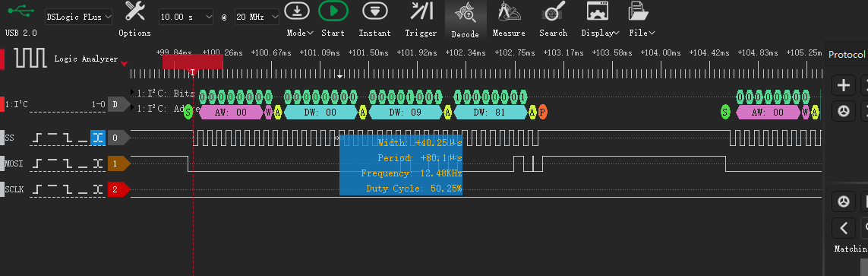
Task: Open lower gear icon above Matching area
Action: coord(844,201)
